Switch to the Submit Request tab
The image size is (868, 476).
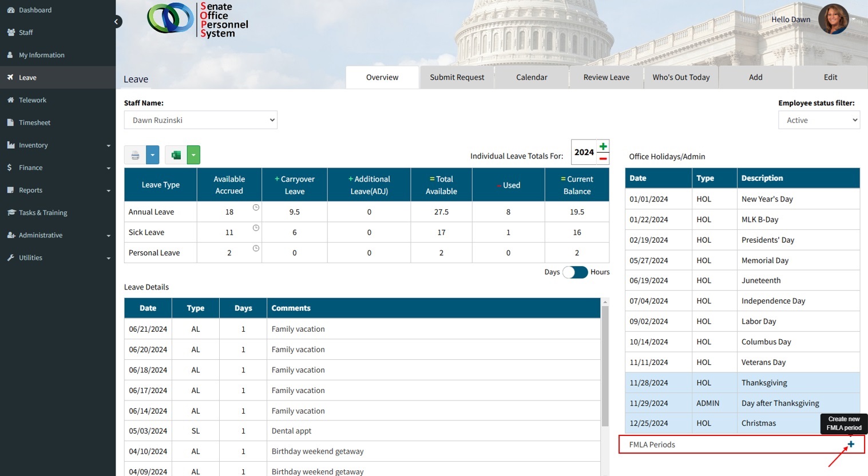[457, 77]
